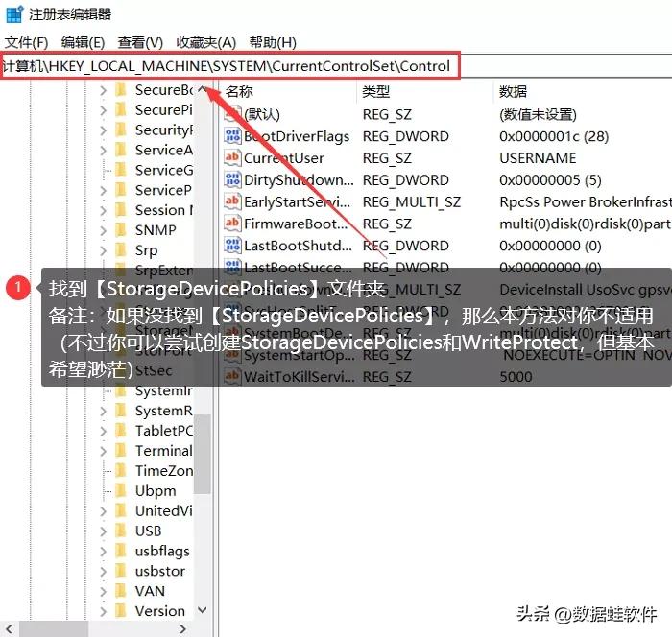Click the 0x00000005 (5) data cell

(550, 180)
